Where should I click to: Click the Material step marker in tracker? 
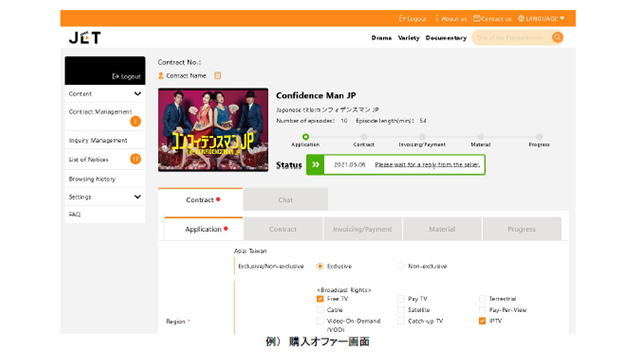coord(481,137)
